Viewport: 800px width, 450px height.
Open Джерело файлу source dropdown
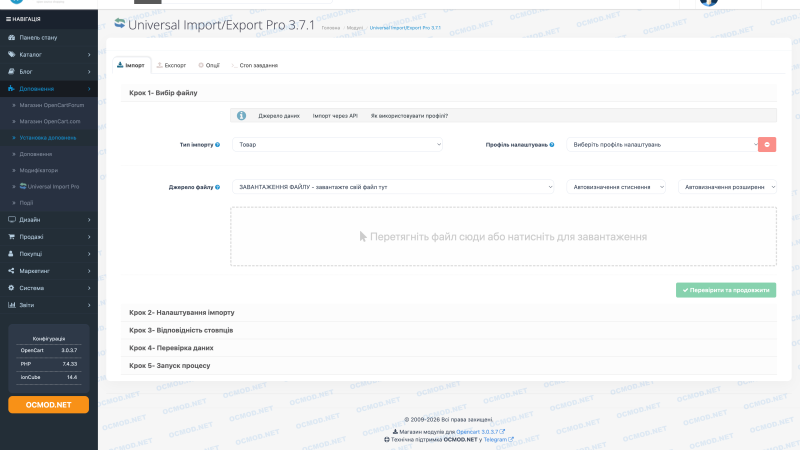click(x=393, y=187)
